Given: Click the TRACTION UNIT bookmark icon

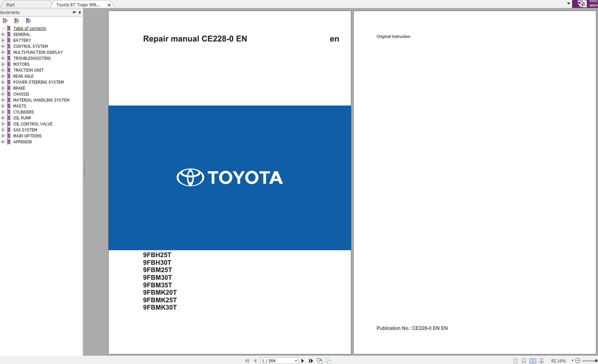Looking at the screenshot, I should pos(9,70).
